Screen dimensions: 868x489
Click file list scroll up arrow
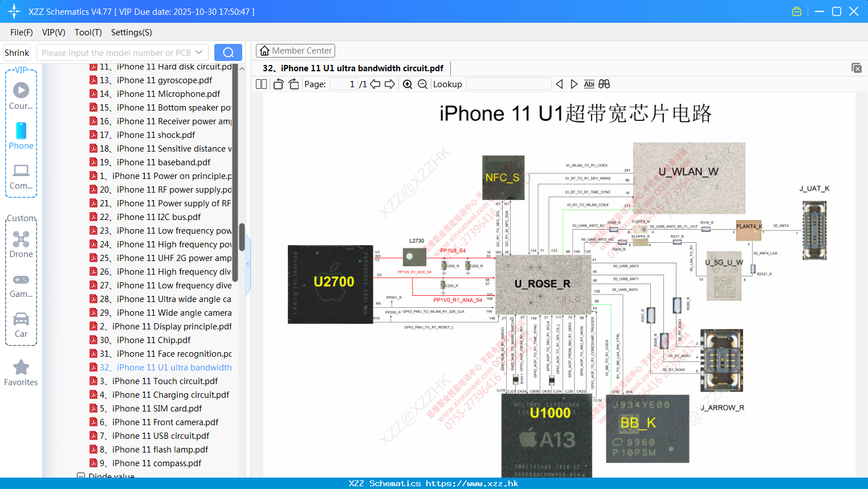[242, 68]
